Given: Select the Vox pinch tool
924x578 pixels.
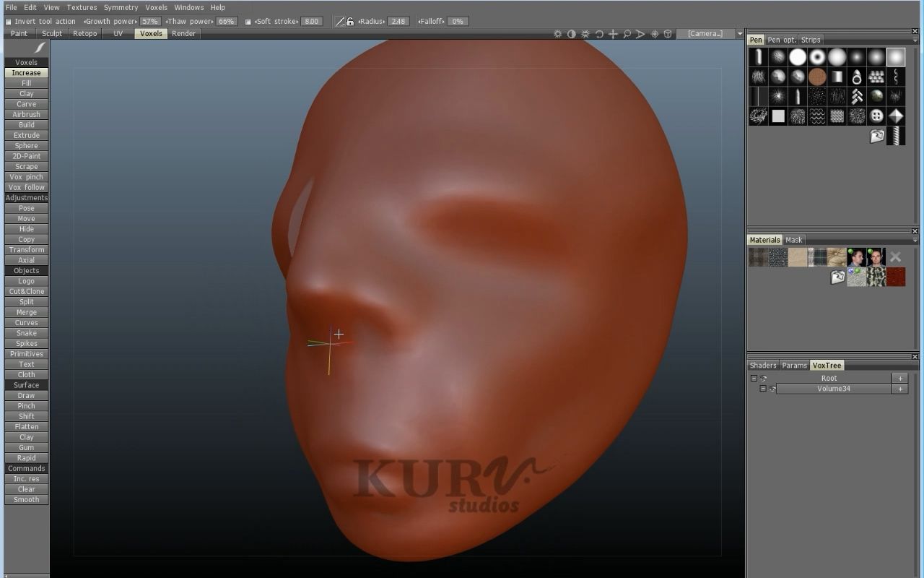Looking at the screenshot, I should (x=27, y=177).
